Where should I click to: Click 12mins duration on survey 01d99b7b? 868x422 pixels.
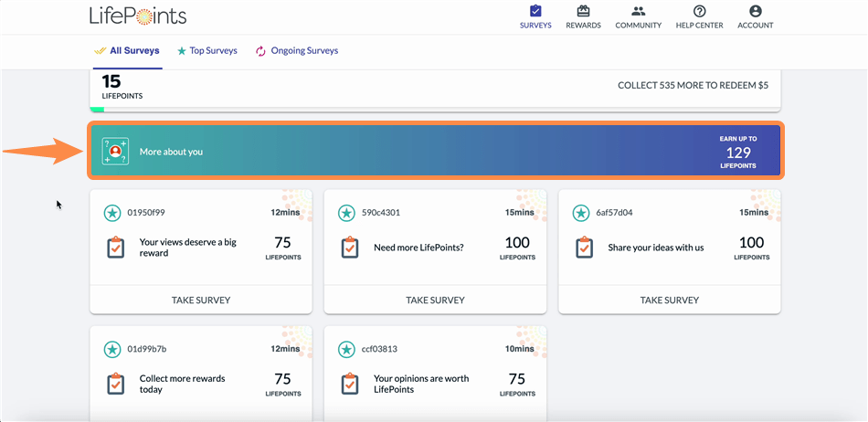tap(285, 349)
